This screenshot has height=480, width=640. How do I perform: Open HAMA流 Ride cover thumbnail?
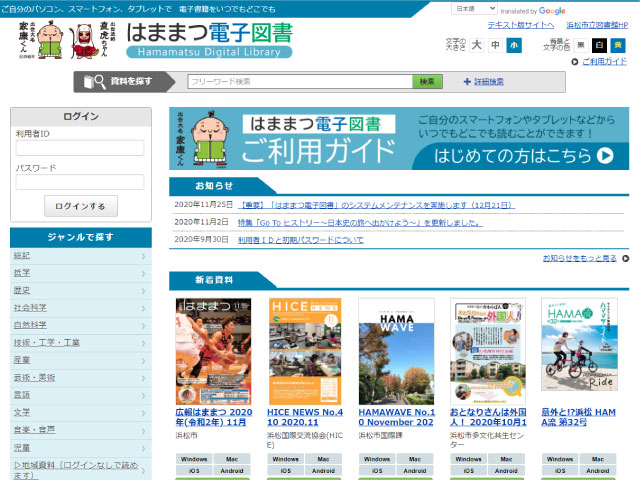[x=579, y=344]
